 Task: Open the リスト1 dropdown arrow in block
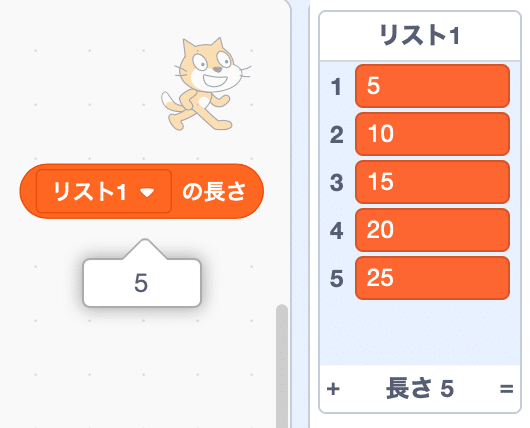147,192
